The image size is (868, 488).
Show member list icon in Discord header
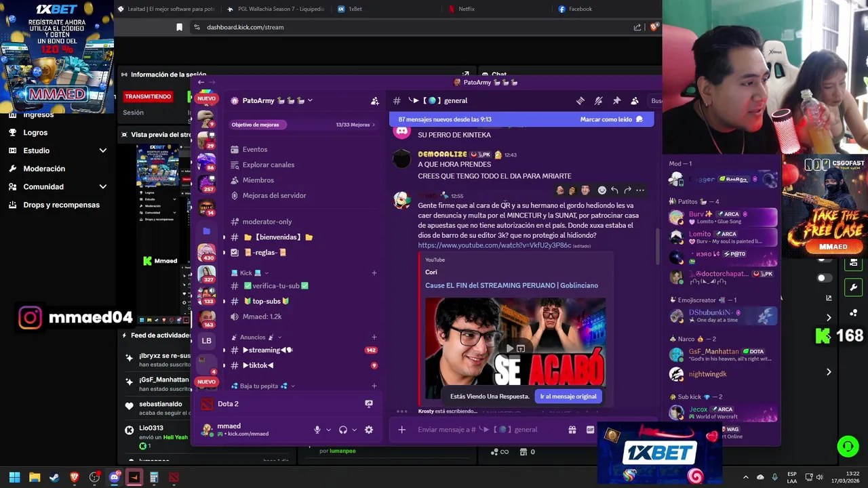point(635,100)
